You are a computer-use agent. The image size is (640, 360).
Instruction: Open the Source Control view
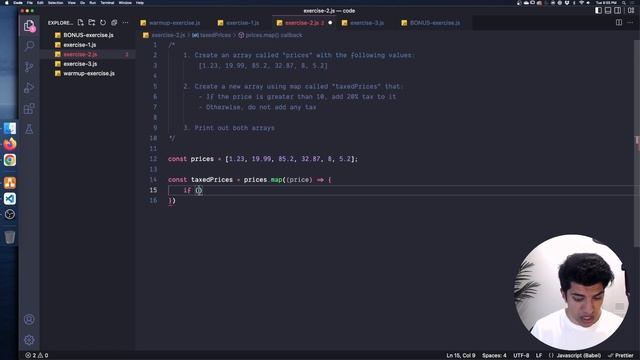(29, 67)
